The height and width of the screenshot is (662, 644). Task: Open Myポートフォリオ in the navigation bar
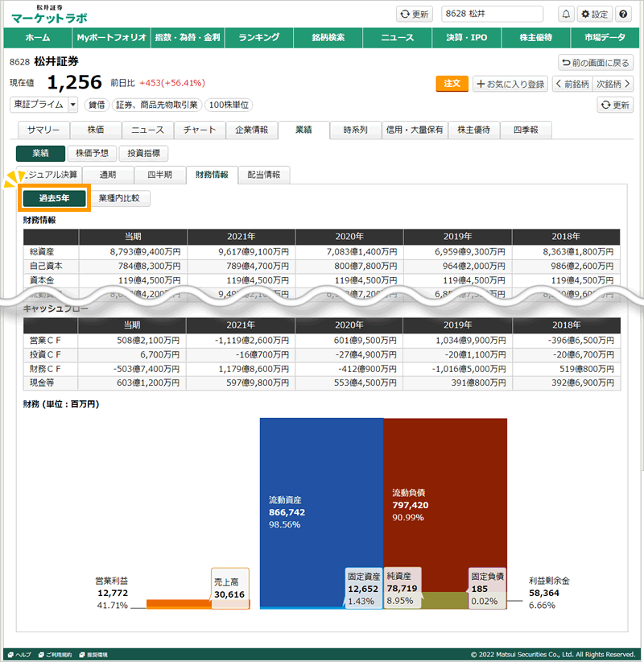click(x=111, y=38)
